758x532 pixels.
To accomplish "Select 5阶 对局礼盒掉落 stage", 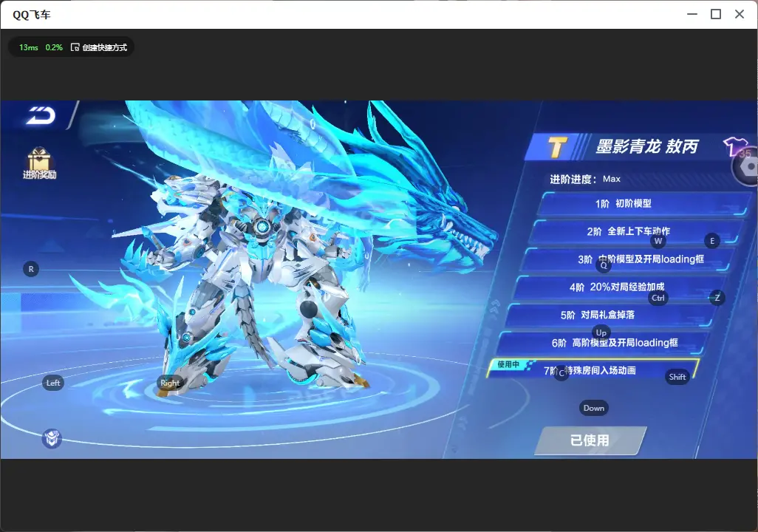I will pyautogui.click(x=609, y=315).
